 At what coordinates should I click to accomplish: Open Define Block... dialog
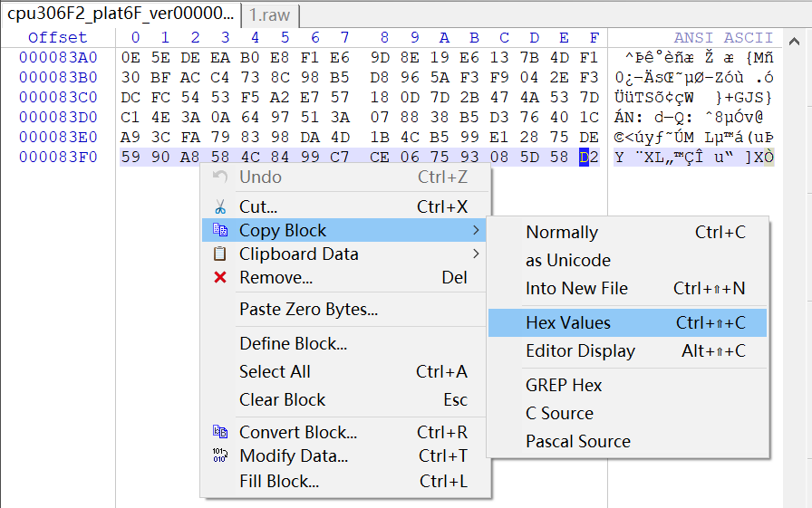343,343
